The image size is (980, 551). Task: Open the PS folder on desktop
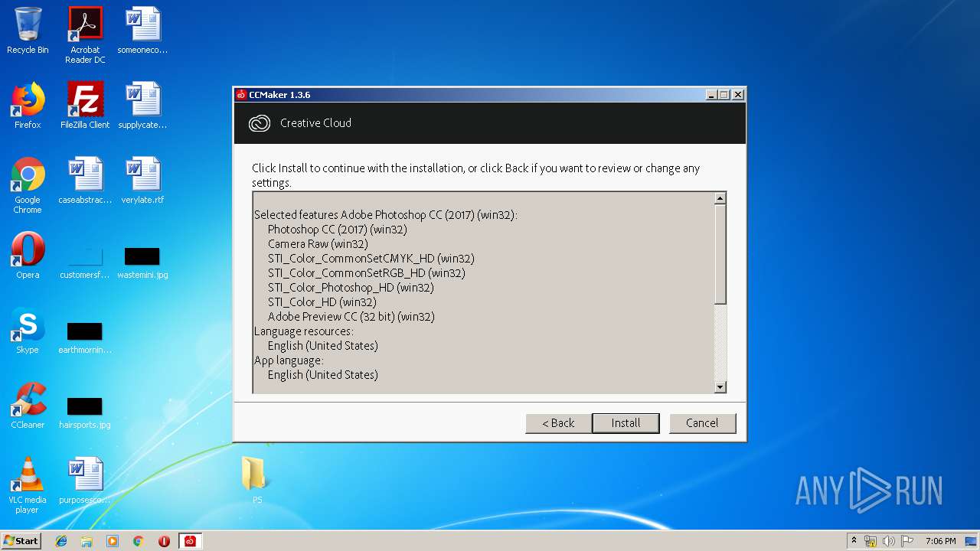(256, 479)
